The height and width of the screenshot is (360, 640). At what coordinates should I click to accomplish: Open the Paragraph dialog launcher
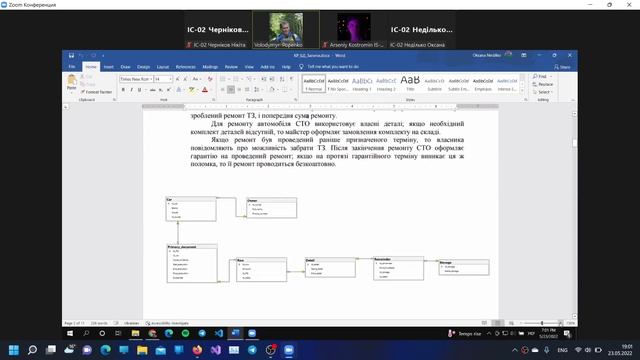[296, 100]
